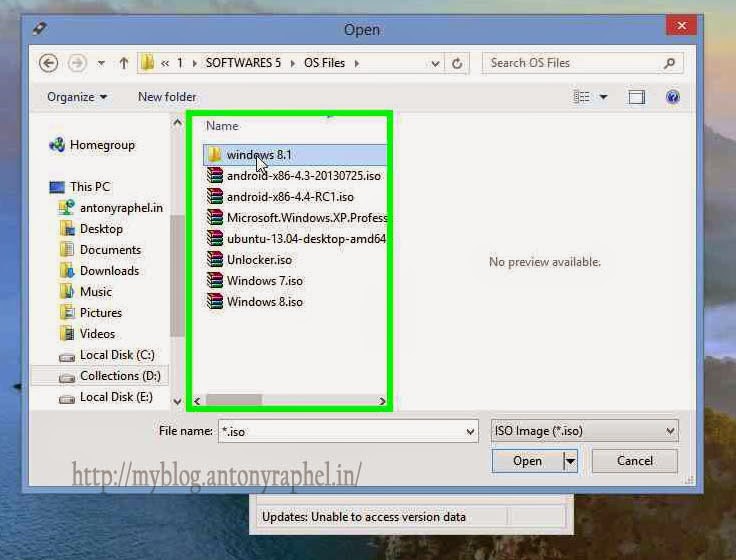Click the horizontal scrollbar thumb
This screenshot has width=736, height=560.
pyautogui.click(x=234, y=400)
